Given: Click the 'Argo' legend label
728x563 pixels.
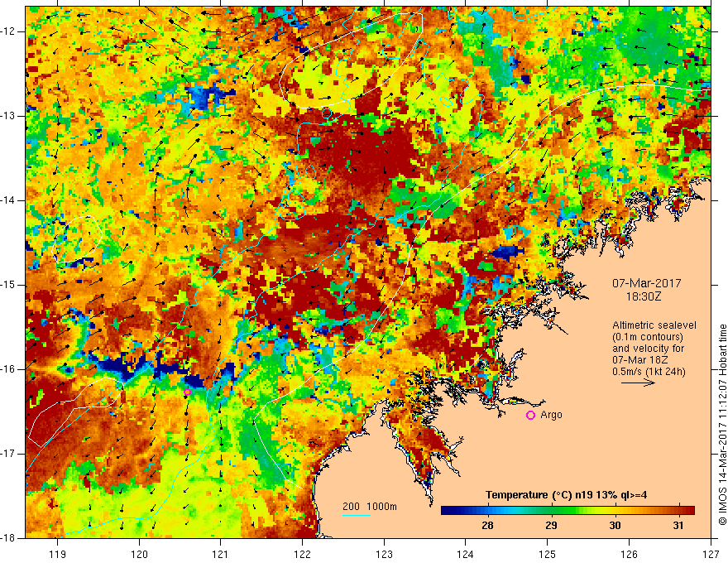Looking at the screenshot, I should coord(551,415).
